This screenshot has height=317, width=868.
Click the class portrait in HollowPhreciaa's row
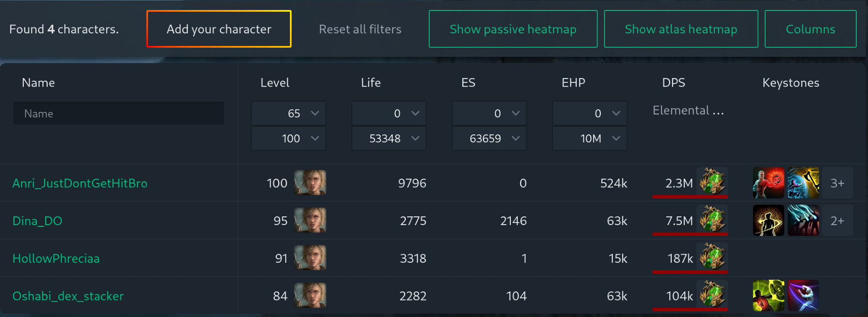(x=310, y=258)
